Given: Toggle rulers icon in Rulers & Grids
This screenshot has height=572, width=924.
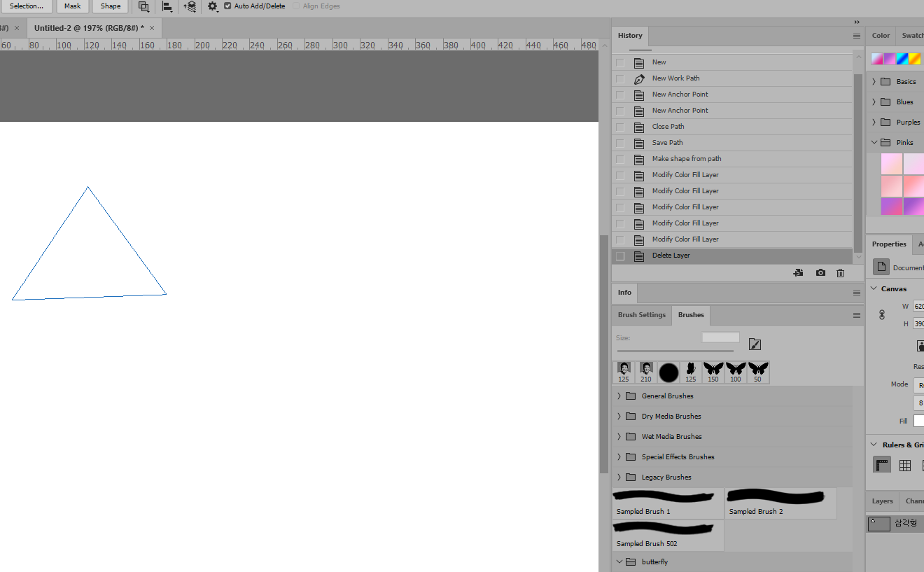Looking at the screenshot, I should click(883, 466).
